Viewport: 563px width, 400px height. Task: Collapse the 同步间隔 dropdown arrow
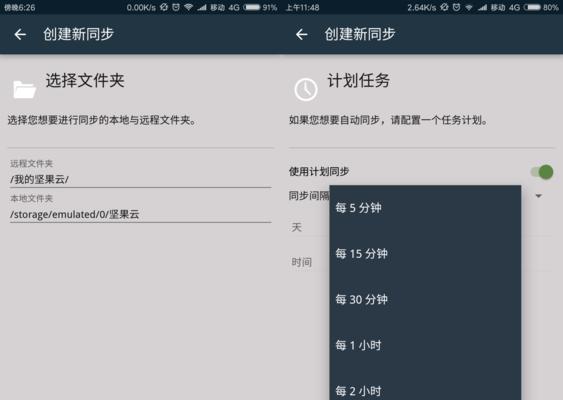tap(539, 196)
